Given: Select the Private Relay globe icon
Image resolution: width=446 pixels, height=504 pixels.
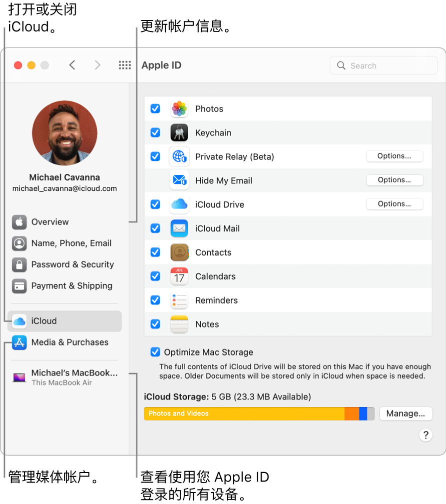Looking at the screenshot, I should (x=179, y=156).
